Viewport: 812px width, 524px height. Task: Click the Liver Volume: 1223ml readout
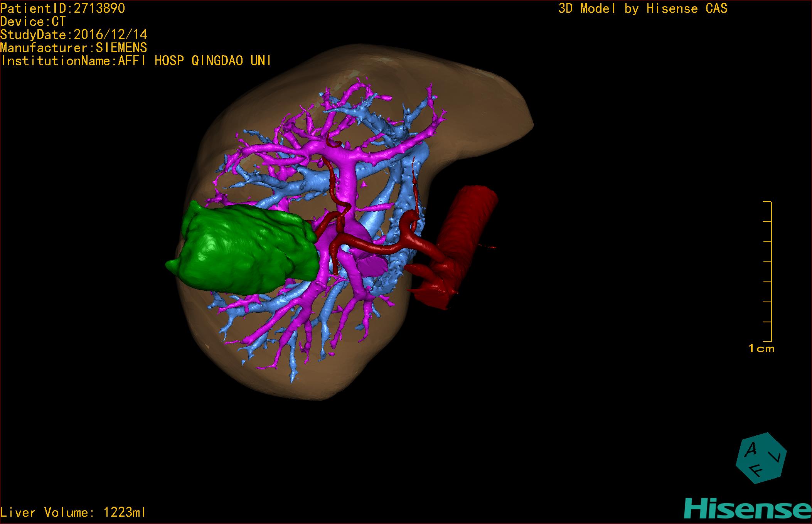coord(73,512)
